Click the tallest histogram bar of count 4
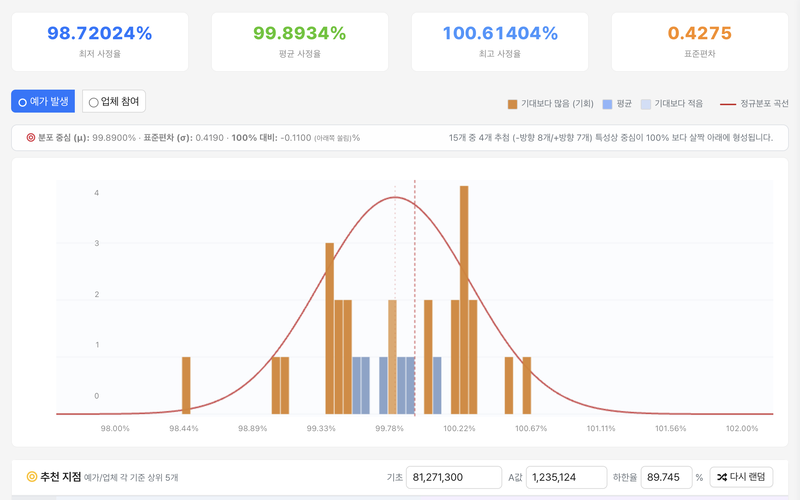Image resolution: width=800 pixels, height=500 pixels. [464, 300]
